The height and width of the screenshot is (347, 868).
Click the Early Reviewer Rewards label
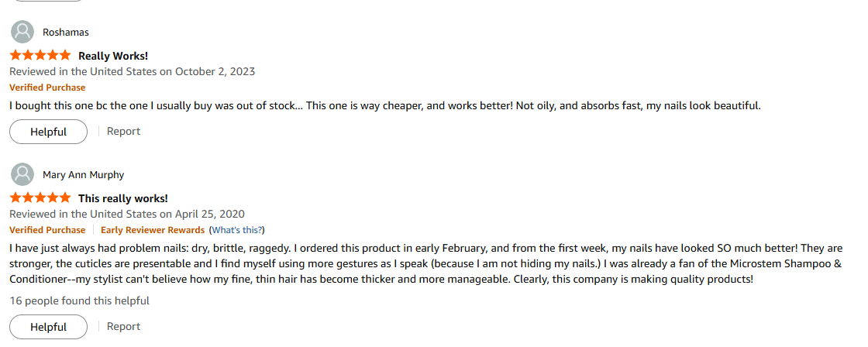coord(153,230)
